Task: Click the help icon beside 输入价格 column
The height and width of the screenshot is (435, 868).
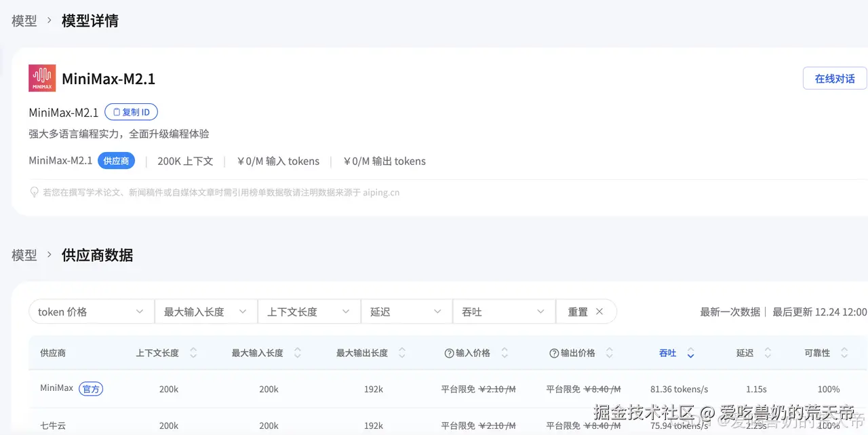Action: coord(450,352)
